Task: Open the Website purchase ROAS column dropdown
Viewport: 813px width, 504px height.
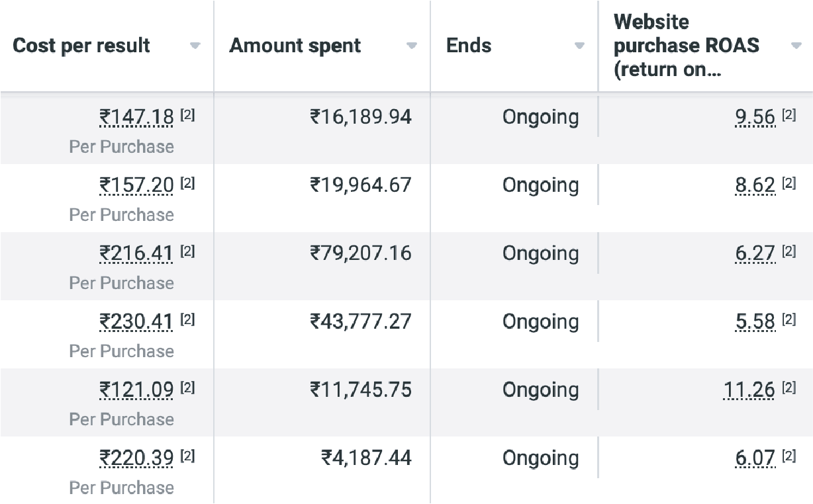Action: pos(796,46)
